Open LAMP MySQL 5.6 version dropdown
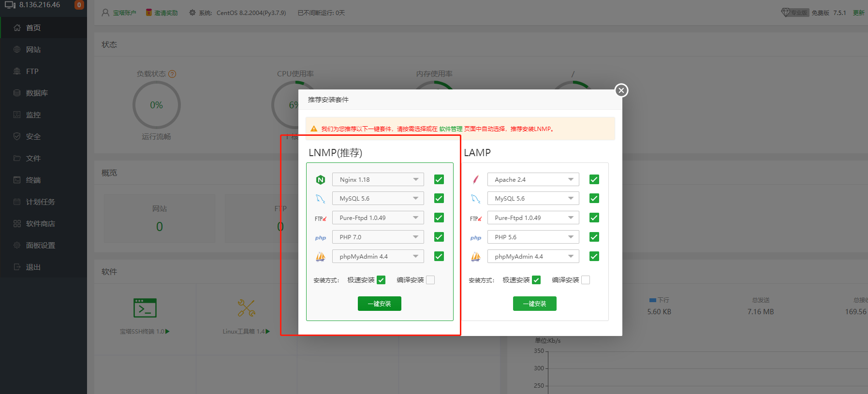868x394 pixels. 533,198
